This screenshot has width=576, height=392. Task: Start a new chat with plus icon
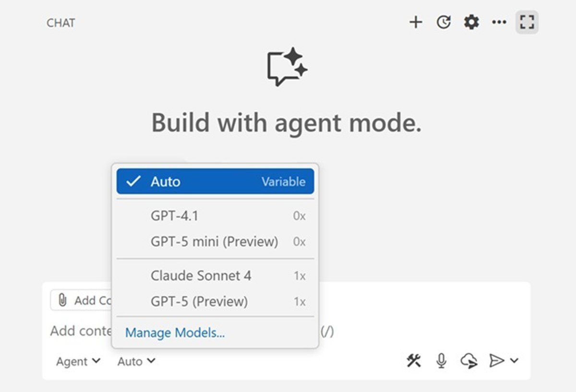click(x=416, y=22)
